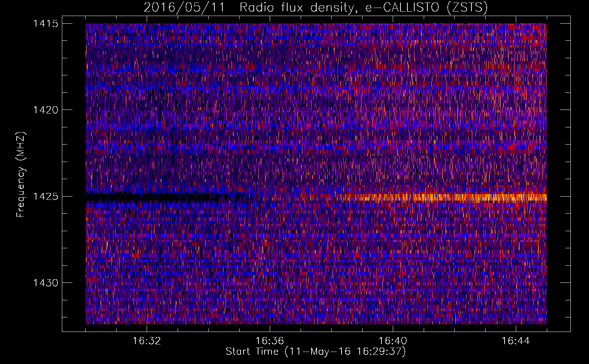Click the Frequency (MHZ) axis title
The image size is (589, 364).
21,175
